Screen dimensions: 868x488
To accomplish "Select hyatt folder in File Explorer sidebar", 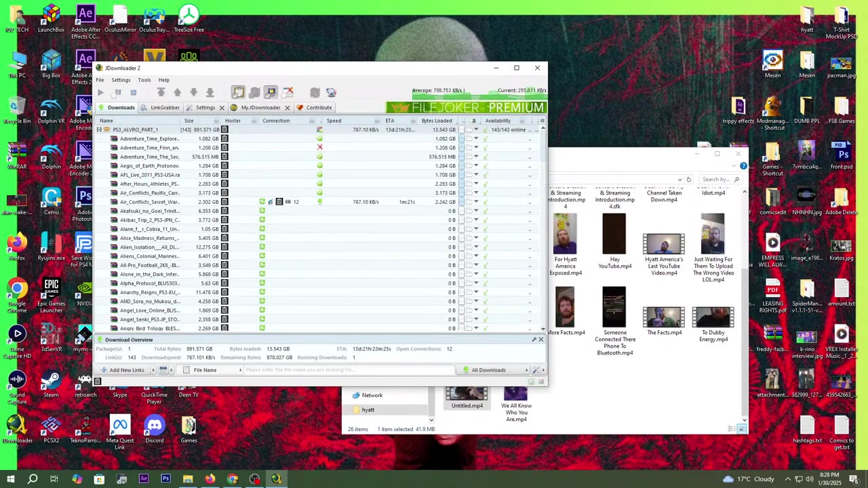I will [368, 410].
